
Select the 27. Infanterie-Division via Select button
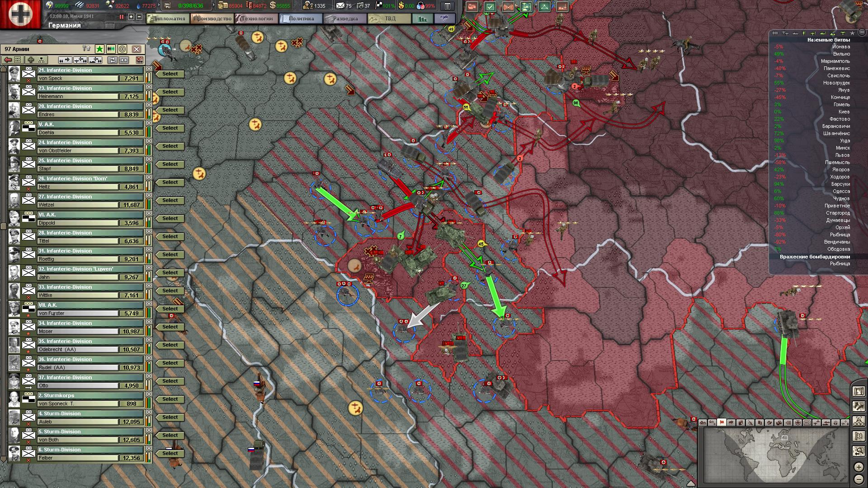[x=170, y=200]
